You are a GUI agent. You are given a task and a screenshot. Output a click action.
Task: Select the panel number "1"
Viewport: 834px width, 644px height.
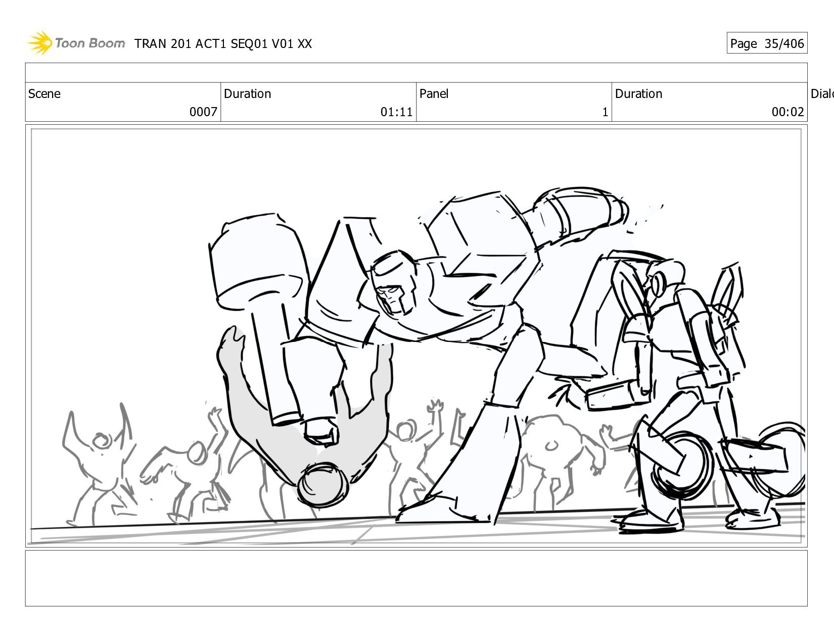coord(605,112)
